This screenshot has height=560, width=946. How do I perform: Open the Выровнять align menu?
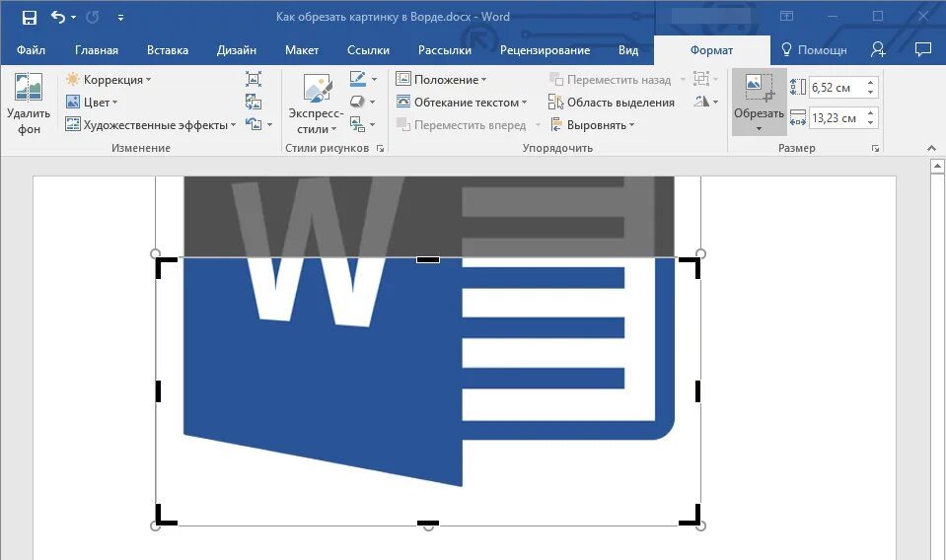tap(592, 125)
